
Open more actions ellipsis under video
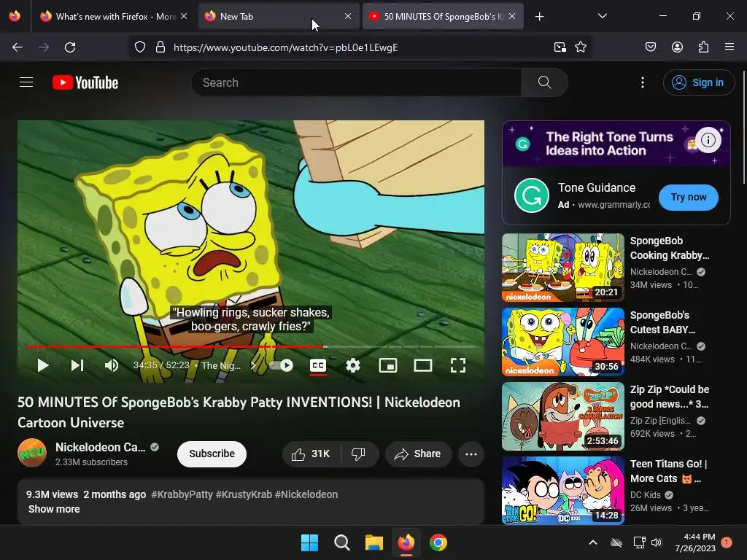(471, 454)
